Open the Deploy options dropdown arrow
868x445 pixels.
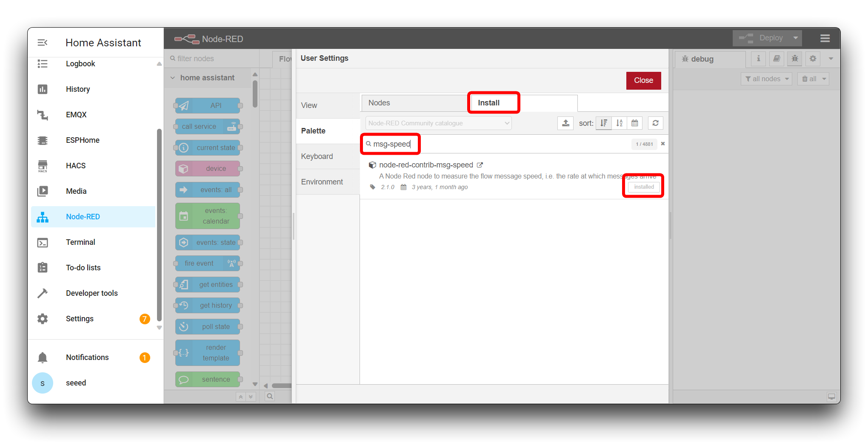point(795,38)
